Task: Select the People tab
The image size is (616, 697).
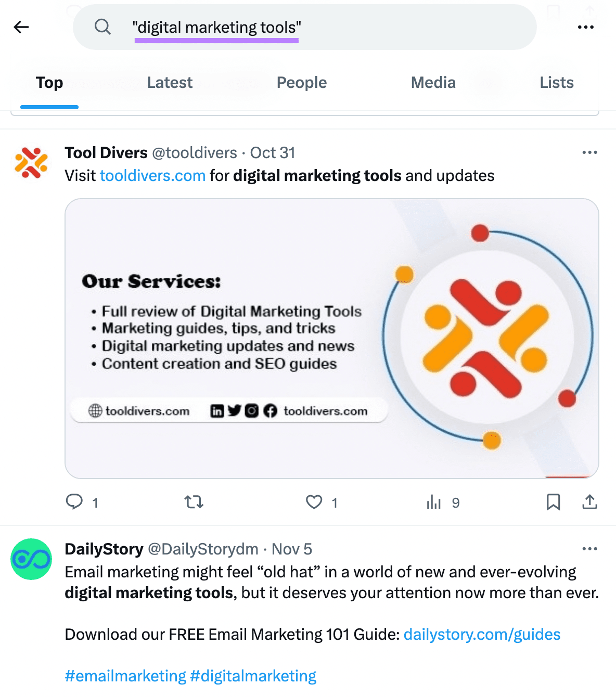Action: (x=302, y=82)
